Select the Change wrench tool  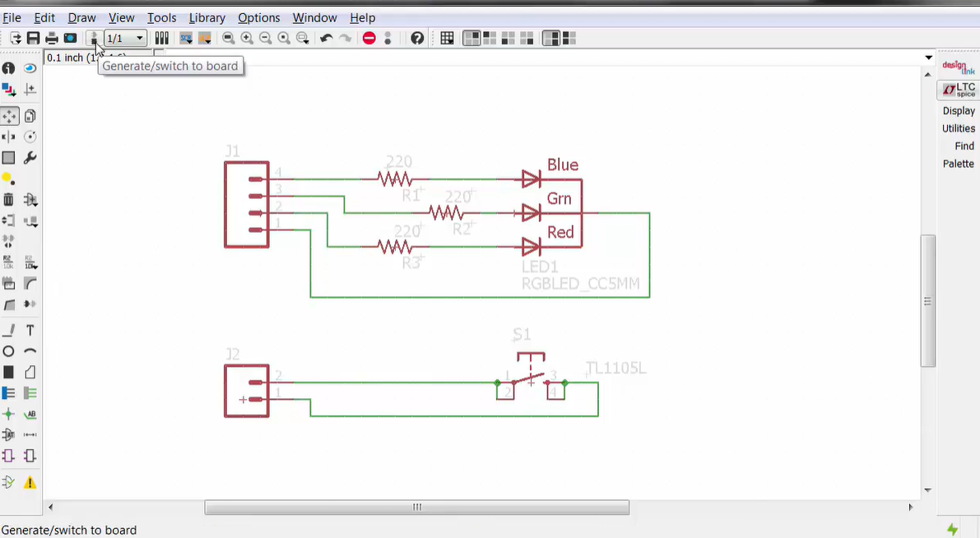(x=30, y=158)
